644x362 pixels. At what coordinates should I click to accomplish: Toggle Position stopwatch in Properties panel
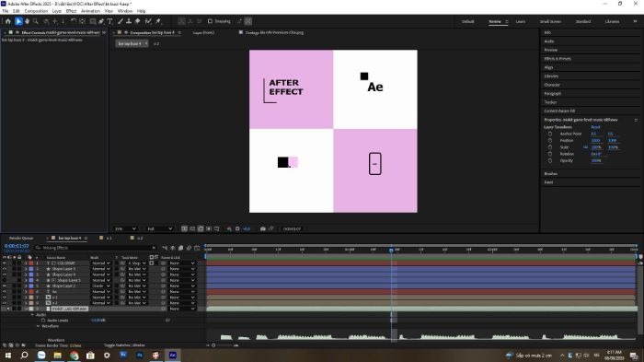[550, 140]
